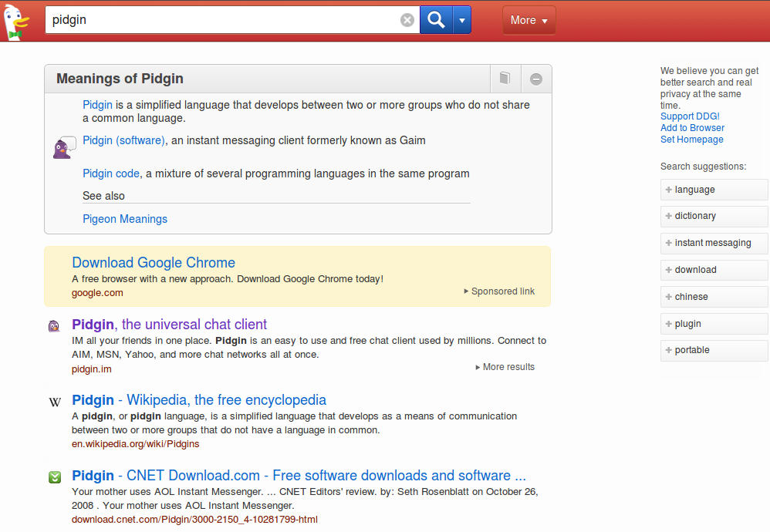This screenshot has width=770, height=532.
Task: Add the download search suggestion
Action: [x=714, y=270]
